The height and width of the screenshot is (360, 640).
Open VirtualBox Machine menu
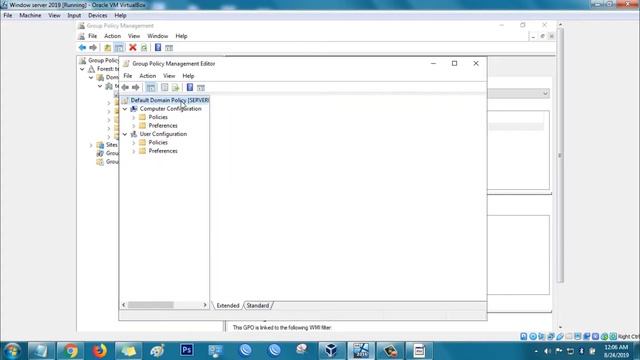30,16
